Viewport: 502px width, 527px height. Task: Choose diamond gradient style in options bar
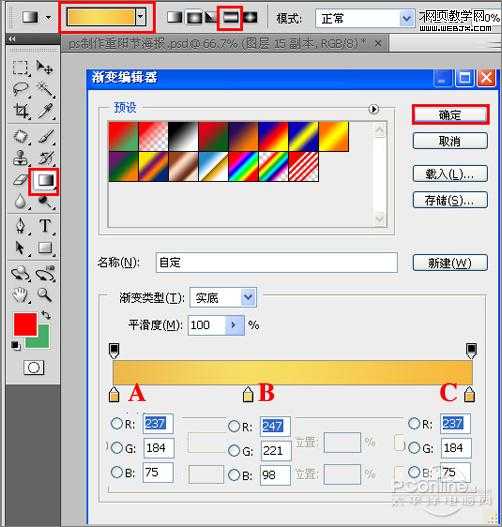pyautogui.click(x=250, y=17)
